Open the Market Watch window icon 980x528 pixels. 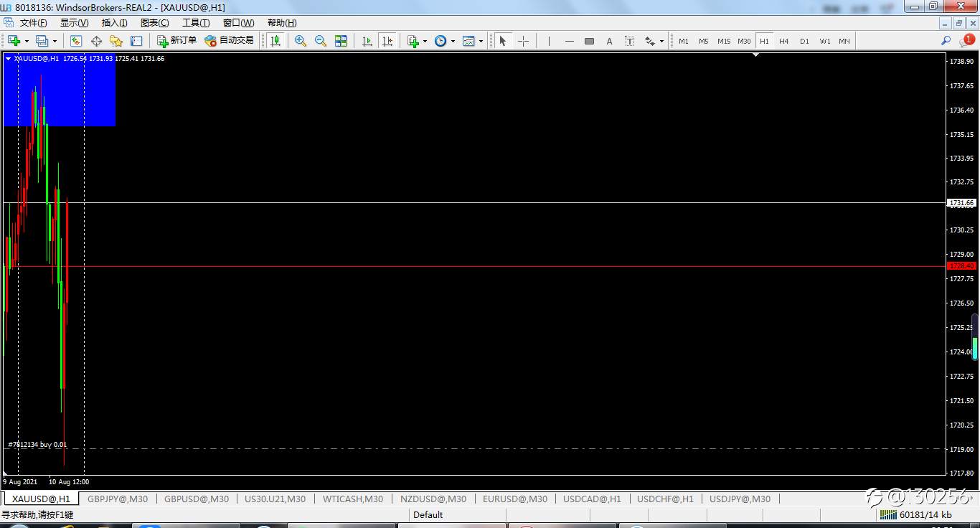coord(76,41)
